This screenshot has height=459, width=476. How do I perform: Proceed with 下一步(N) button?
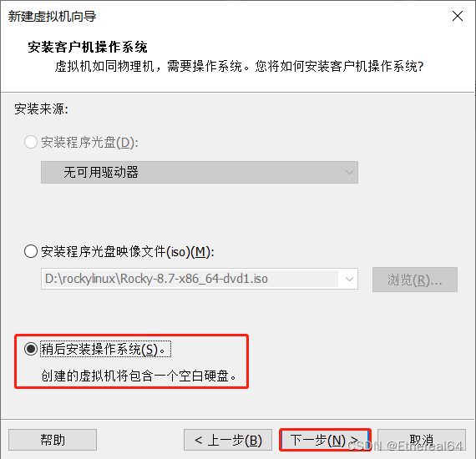coord(325,440)
